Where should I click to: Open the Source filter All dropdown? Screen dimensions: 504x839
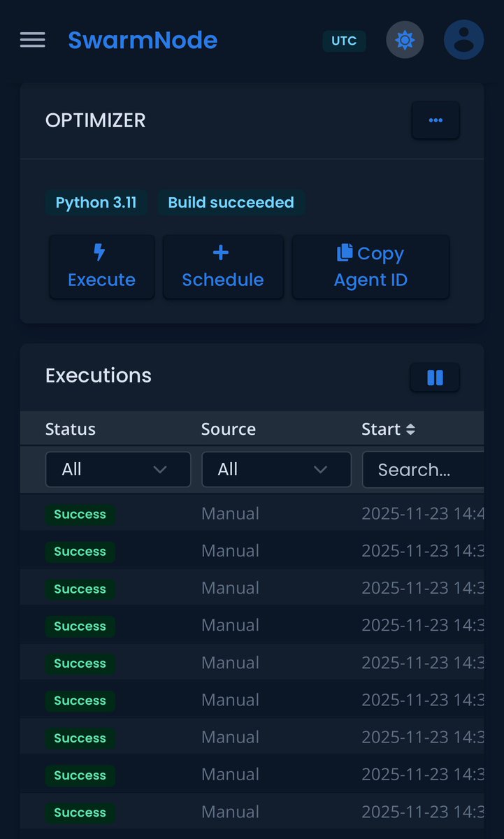coord(276,469)
